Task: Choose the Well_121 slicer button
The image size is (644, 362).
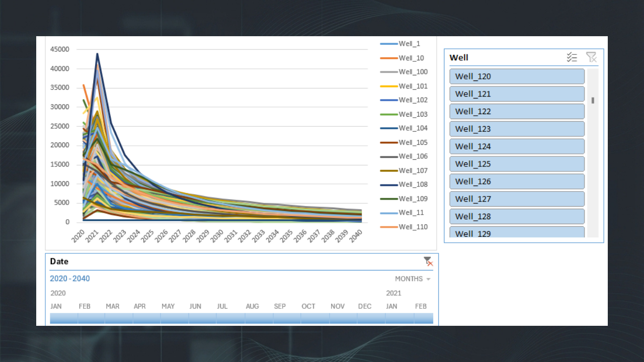Action: pyautogui.click(x=517, y=94)
